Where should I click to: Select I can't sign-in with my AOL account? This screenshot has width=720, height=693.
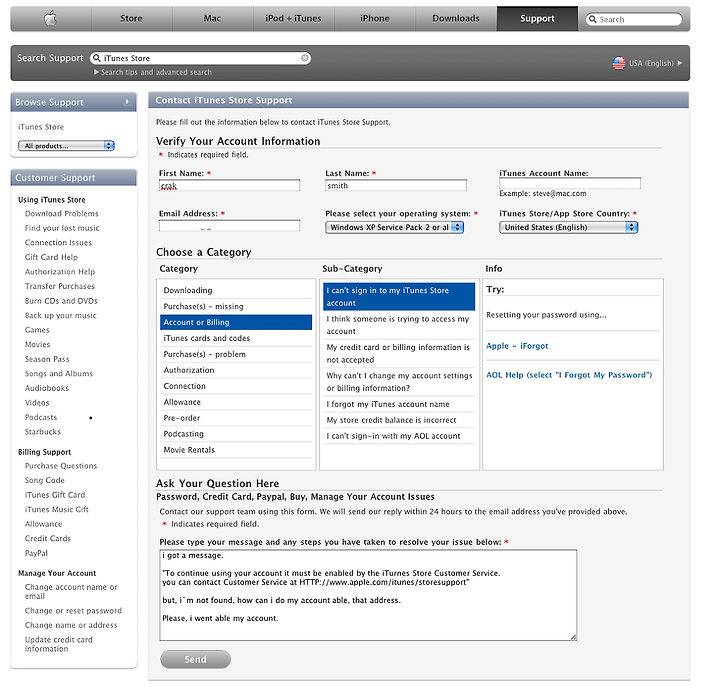coord(399,436)
